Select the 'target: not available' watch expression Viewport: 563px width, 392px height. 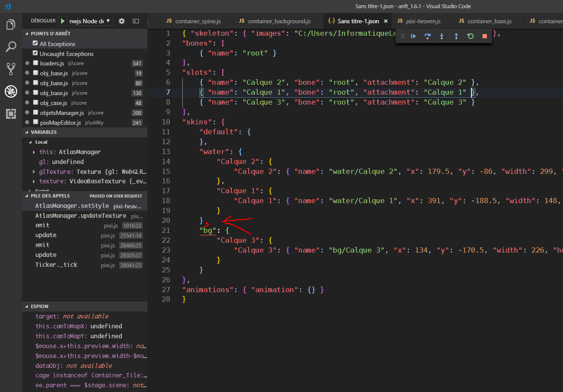85,316
